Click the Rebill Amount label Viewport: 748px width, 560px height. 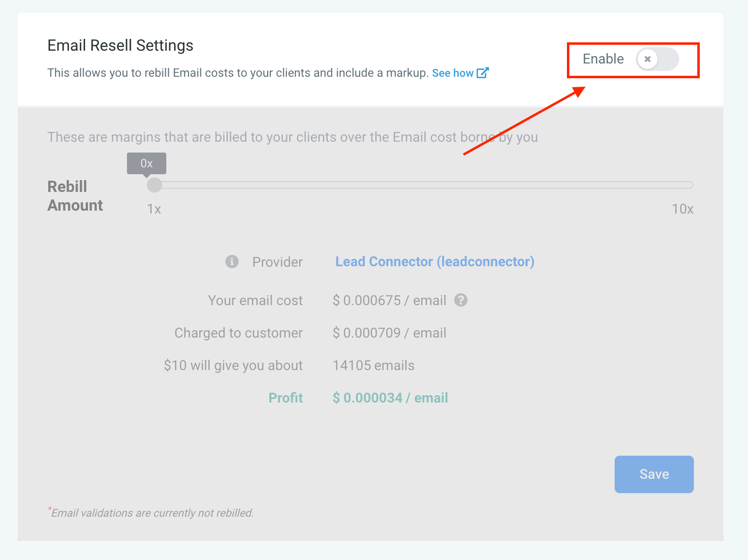tap(75, 196)
